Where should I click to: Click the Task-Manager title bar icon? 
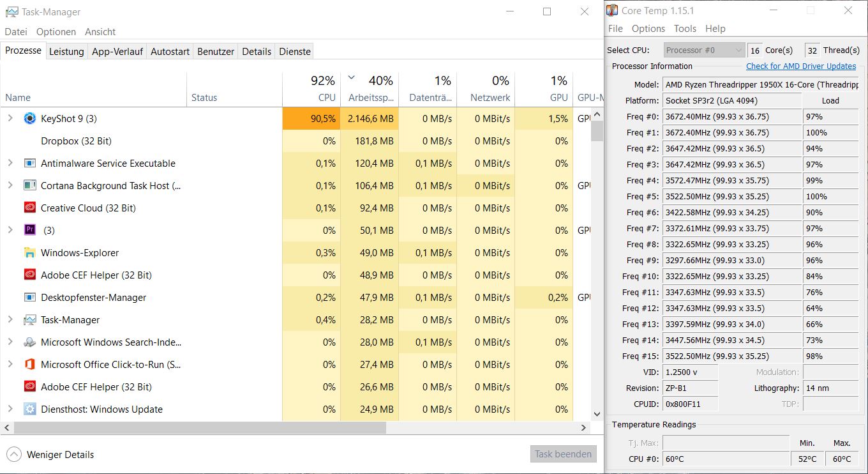[x=11, y=12]
